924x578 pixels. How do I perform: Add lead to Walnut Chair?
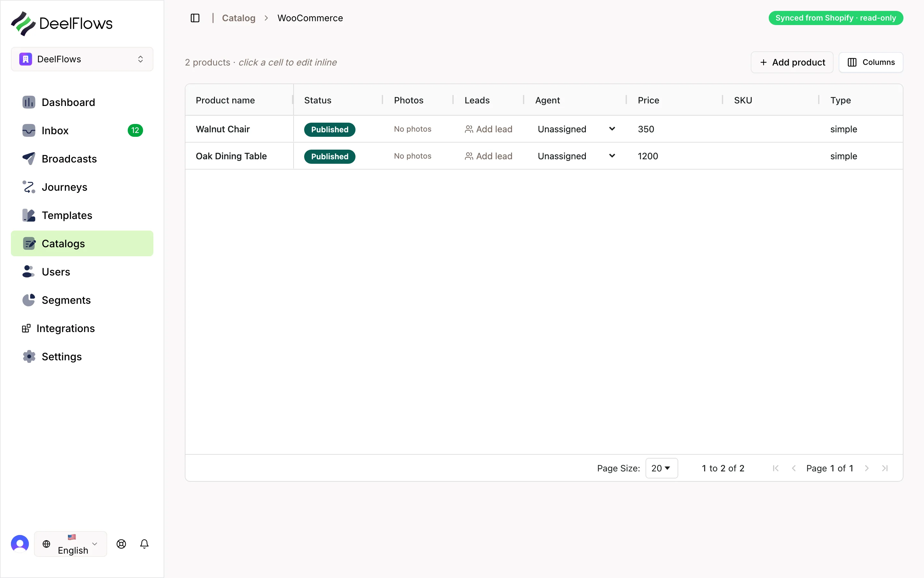(x=488, y=129)
